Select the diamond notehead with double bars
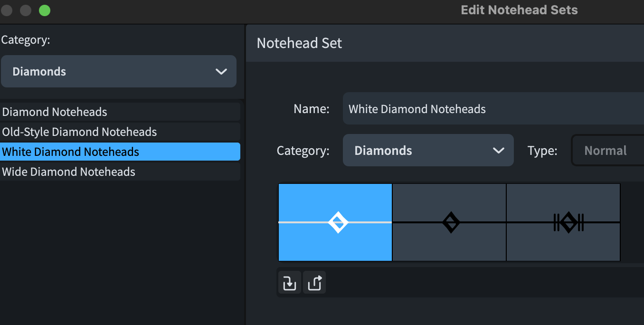 pos(563,222)
